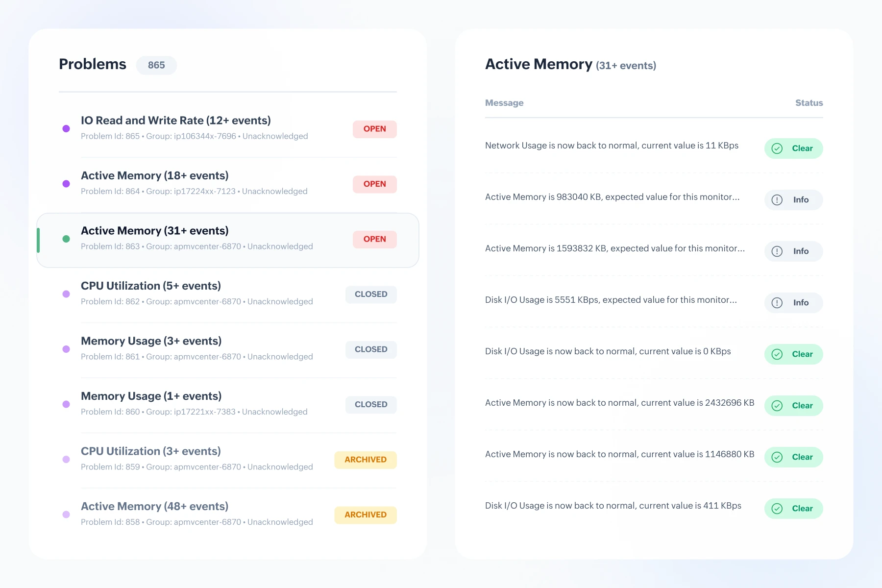Image resolution: width=882 pixels, height=588 pixels.
Task: Click the Message column header
Action: [504, 103]
